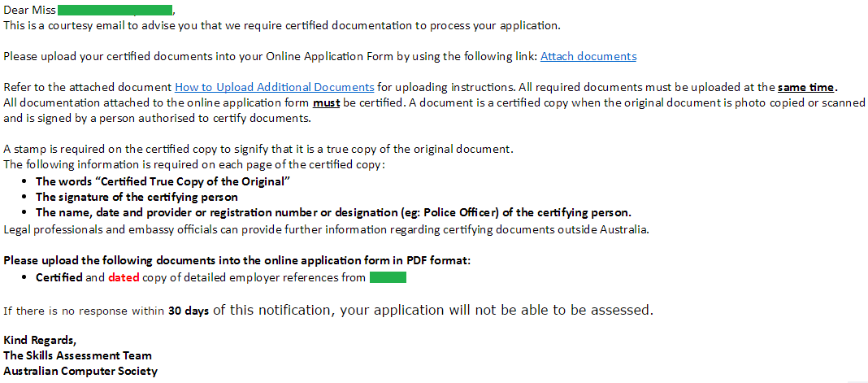868x383 pixels.
Task: Click the underlined bold words "same time"
Action: pos(806,87)
